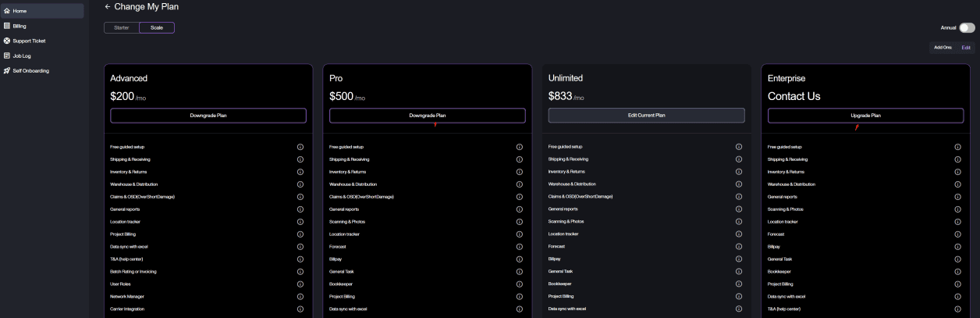Show info for Pro plan Billpay feature
Image resolution: width=980 pixels, height=318 pixels.
(x=520, y=259)
